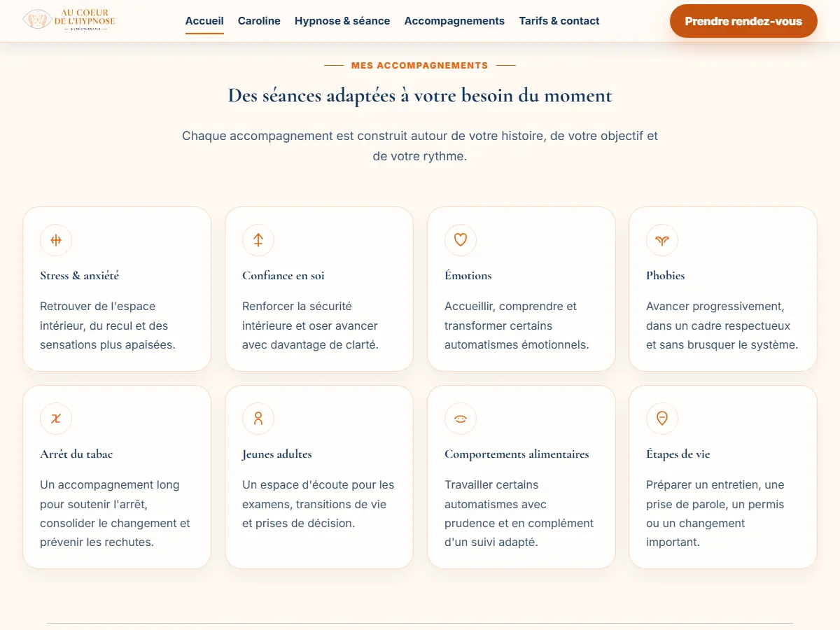Click the Confiance en soi arrow icon
The height and width of the screenshot is (630, 840).
pos(258,240)
